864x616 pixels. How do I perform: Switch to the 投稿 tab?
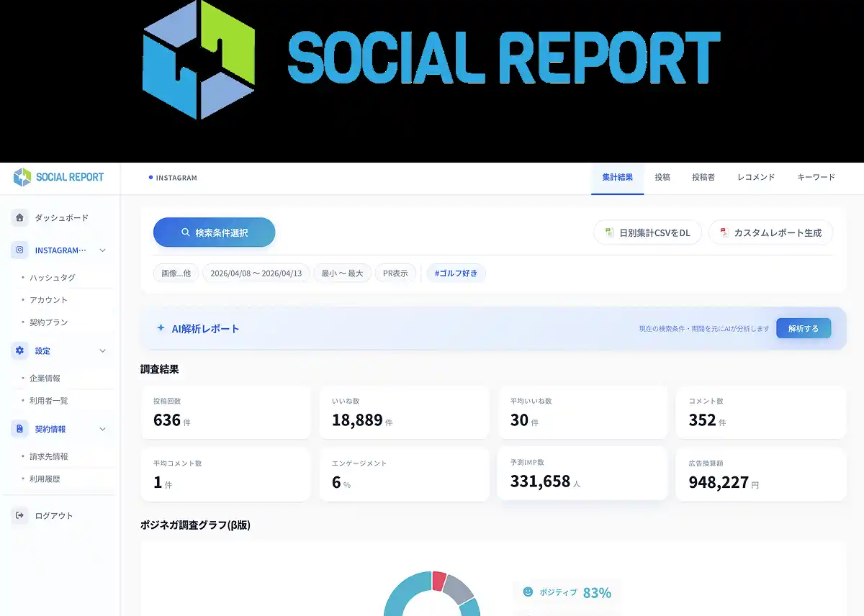tap(662, 177)
